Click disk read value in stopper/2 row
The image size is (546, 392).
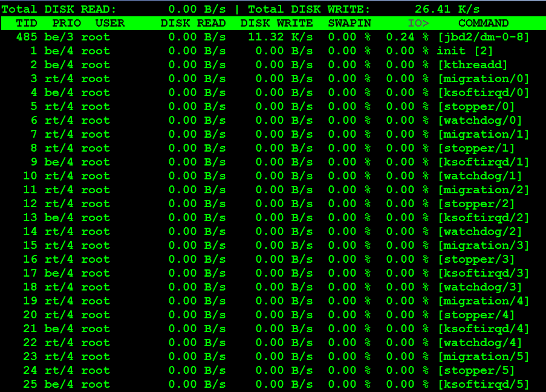197,204
